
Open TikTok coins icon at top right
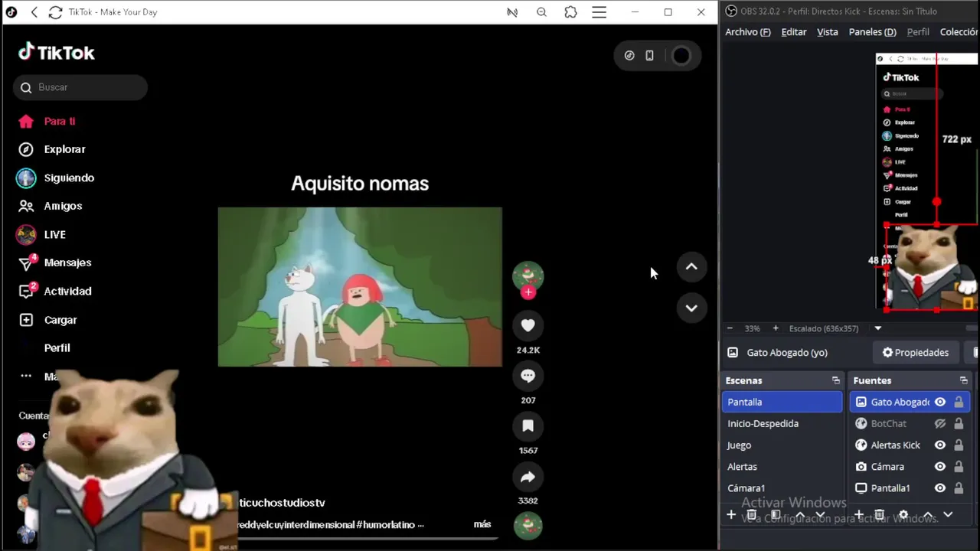(629, 56)
